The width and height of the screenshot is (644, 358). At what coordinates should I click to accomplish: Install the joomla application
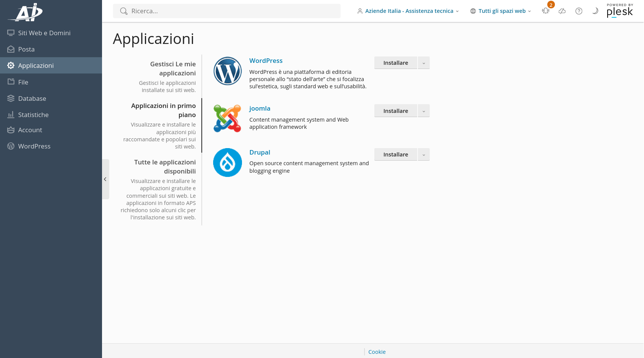396,111
